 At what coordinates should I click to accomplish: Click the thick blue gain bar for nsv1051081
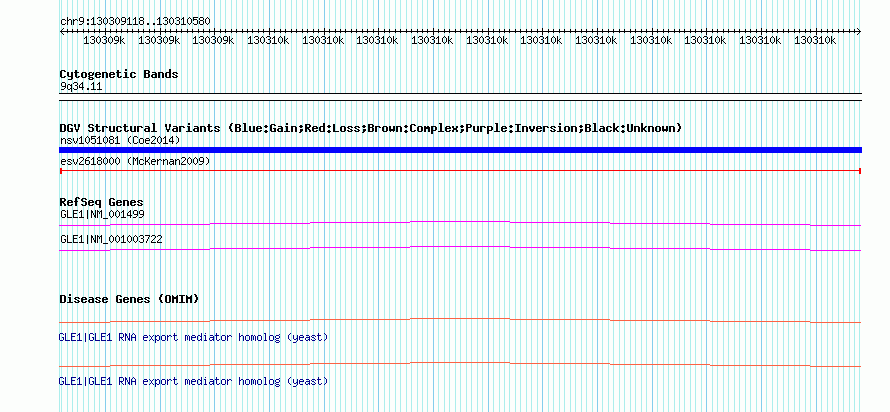click(460, 150)
